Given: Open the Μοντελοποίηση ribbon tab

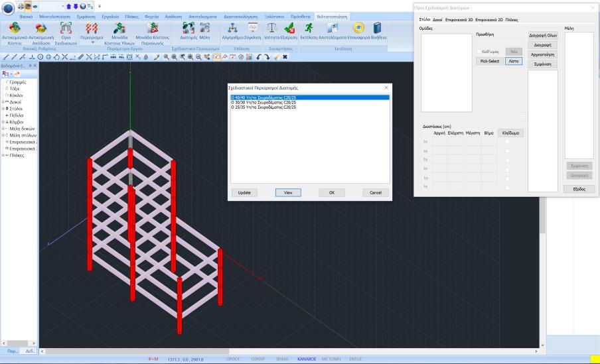Looking at the screenshot, I should (54, 17).
